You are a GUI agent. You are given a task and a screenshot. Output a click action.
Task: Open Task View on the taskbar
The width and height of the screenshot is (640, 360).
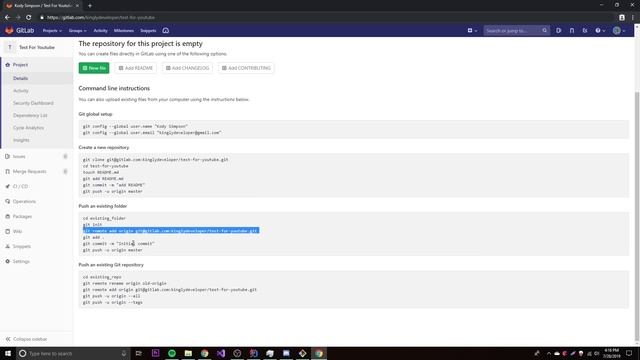point(139,353)
